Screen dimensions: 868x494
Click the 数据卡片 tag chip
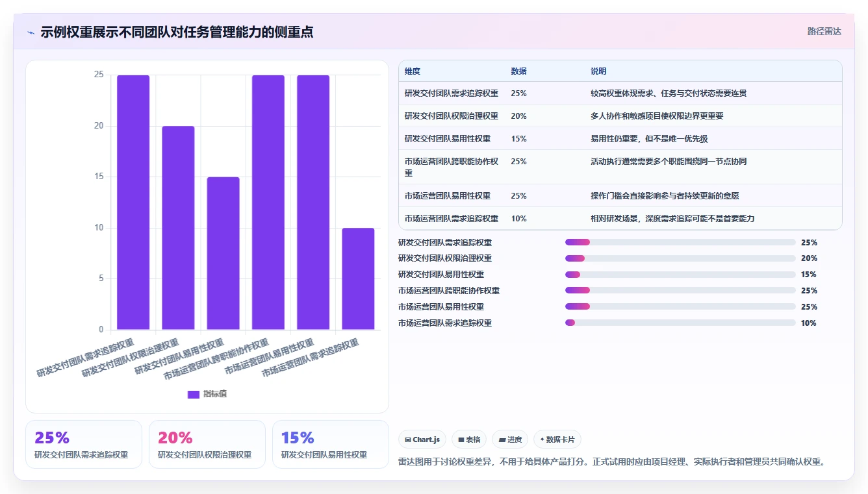(x=557, y=439)
